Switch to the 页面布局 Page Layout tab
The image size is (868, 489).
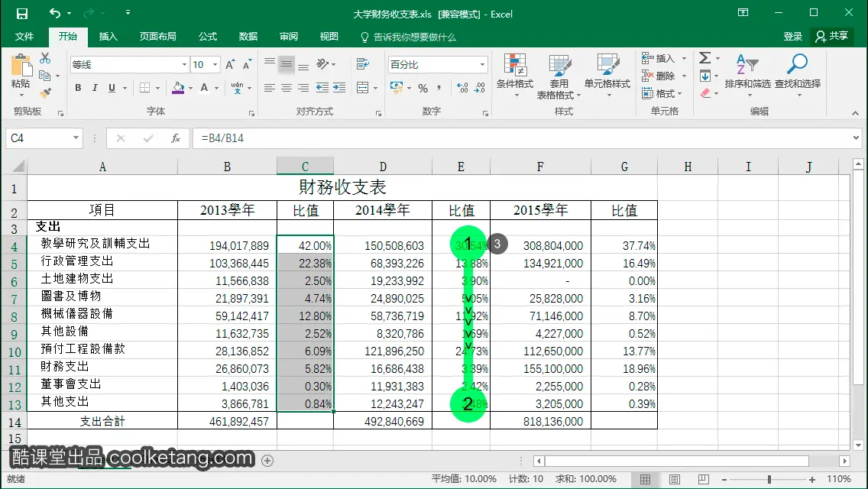pos(157,37)
